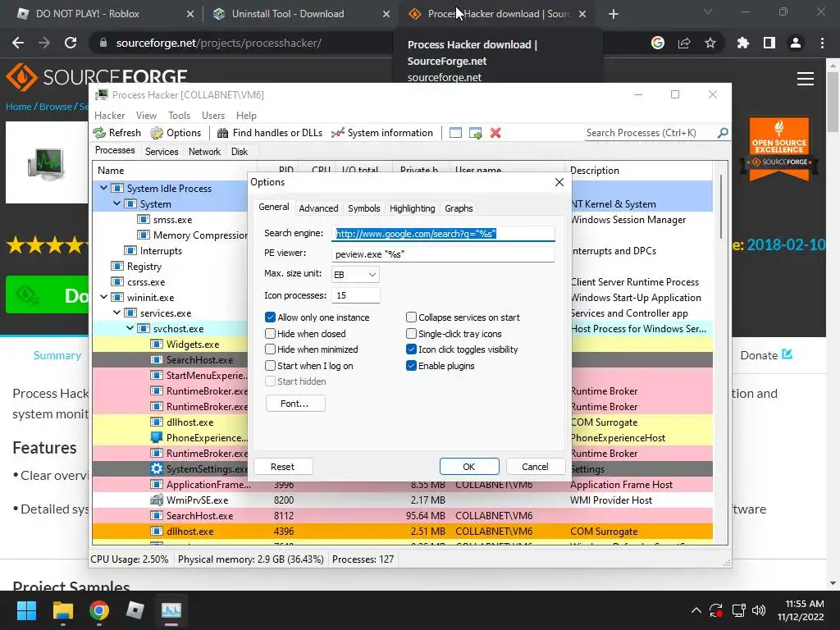Click the share page icon in address bar
The width and height of the screenshot is (840, 630).
684,43
